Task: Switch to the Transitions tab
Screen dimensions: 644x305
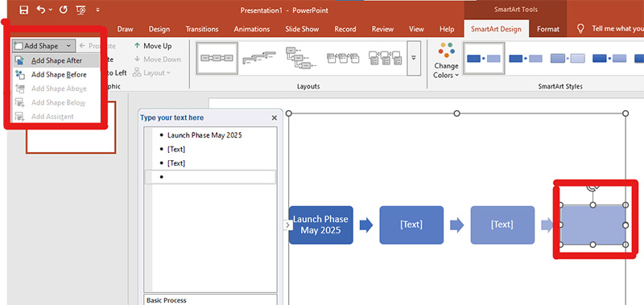Action: 202,29
